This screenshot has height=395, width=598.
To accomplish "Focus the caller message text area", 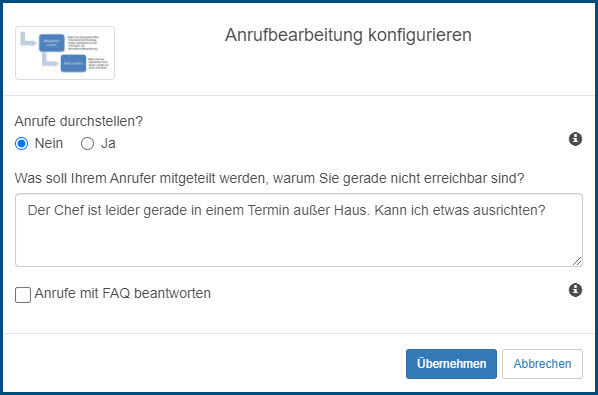I will pyautogui.click(x=299, y=230).
